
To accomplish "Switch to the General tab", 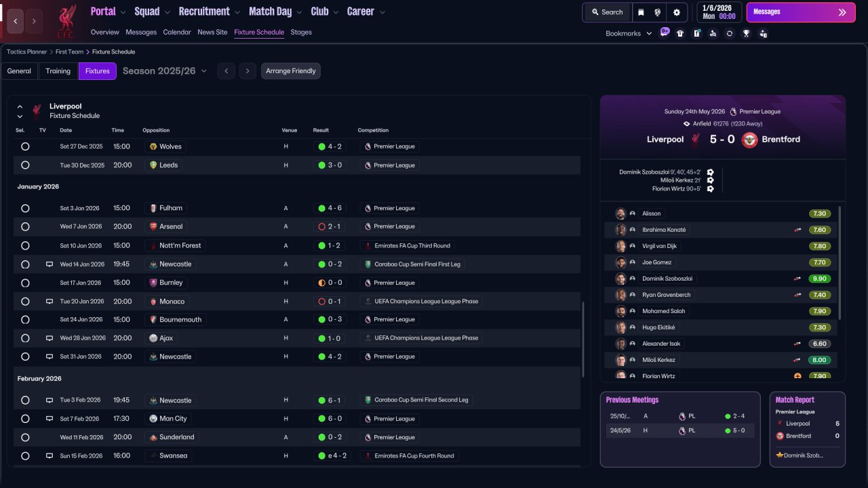I will [x=19, y=71].
